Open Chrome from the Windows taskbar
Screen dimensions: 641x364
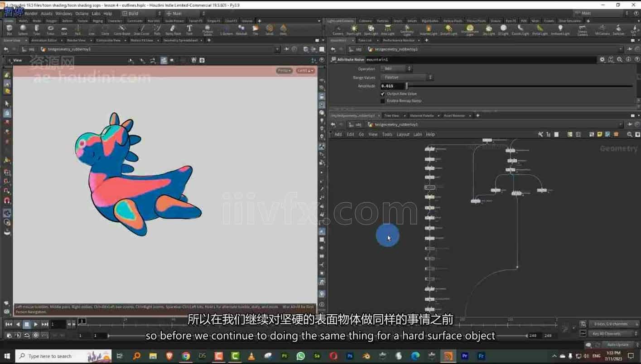[x=186, y=356]
